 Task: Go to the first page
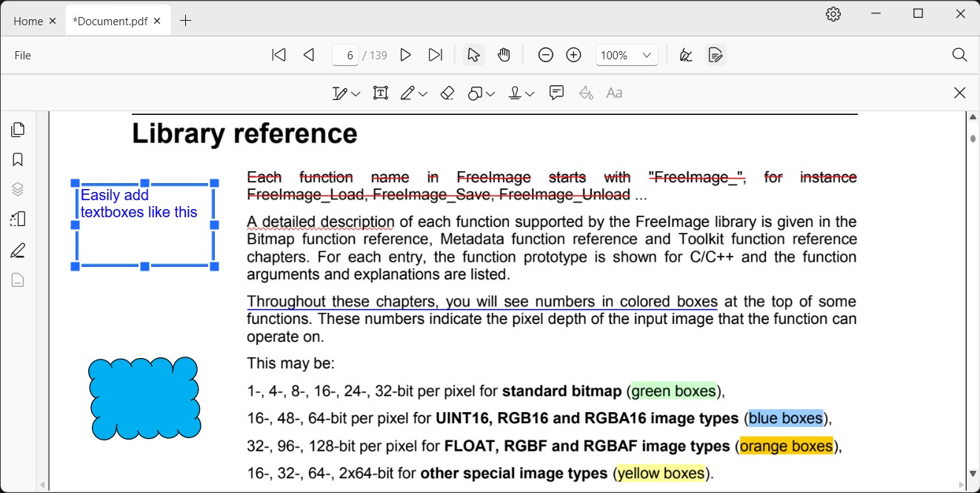(279, 55)
